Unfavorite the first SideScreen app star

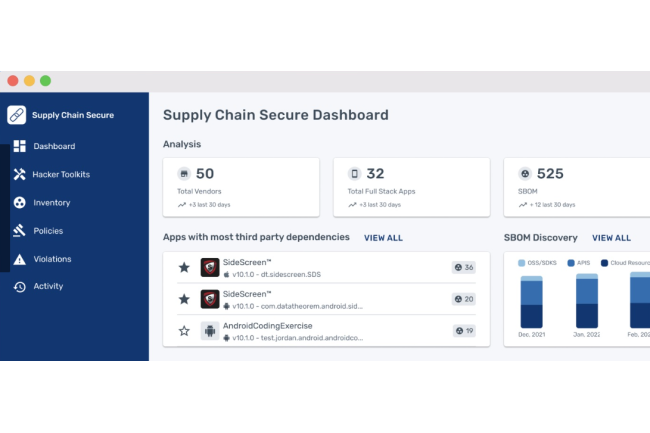(x=184, y=267)
